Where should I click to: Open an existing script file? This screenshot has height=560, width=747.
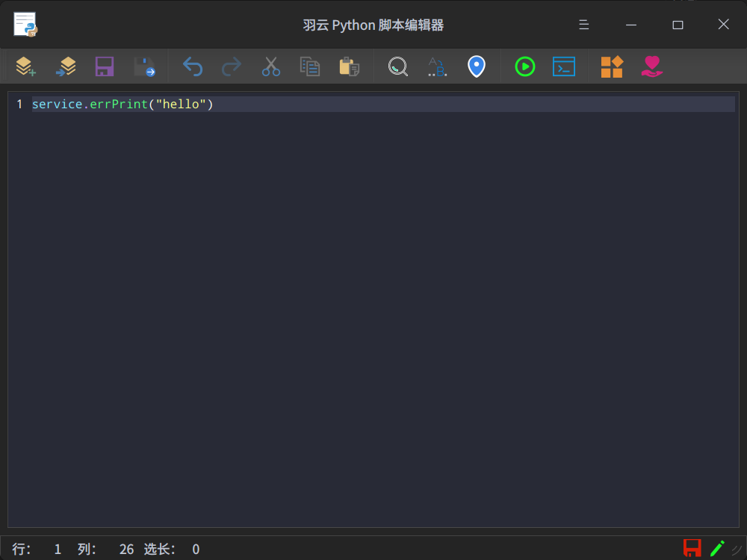coord(66,66)
